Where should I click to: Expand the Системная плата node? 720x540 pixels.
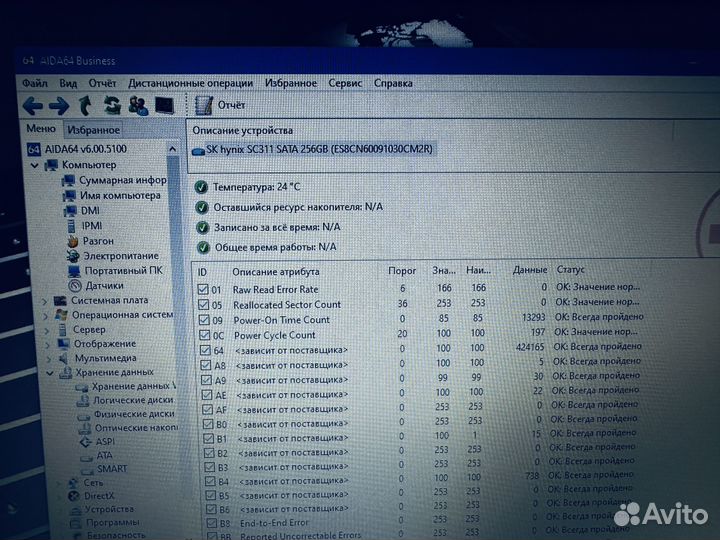(45, 301)
